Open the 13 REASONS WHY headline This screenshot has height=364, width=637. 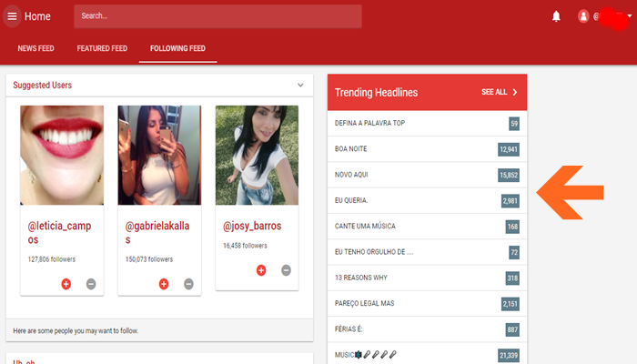pos(427,278)
